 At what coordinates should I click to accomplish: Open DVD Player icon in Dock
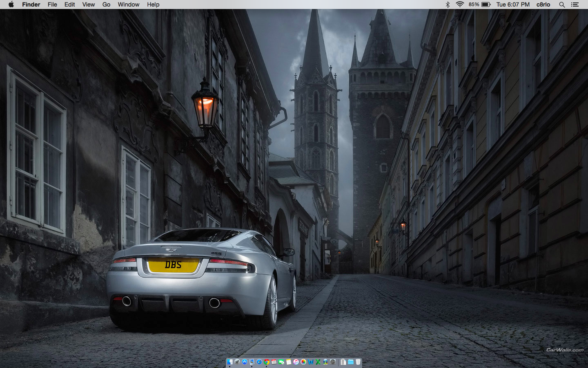coord(333,362)
